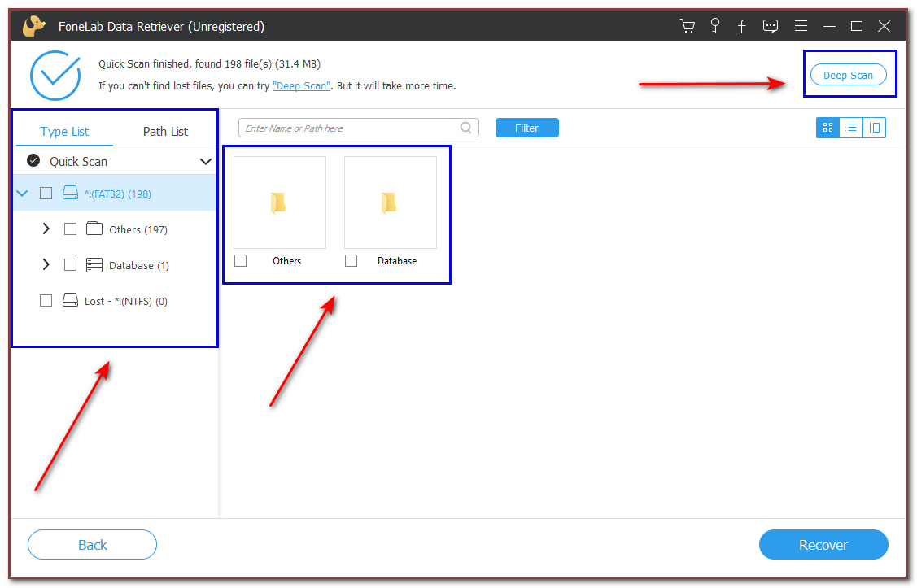
Task: Switch to the Type List tab
Action: tap(64, 132)
